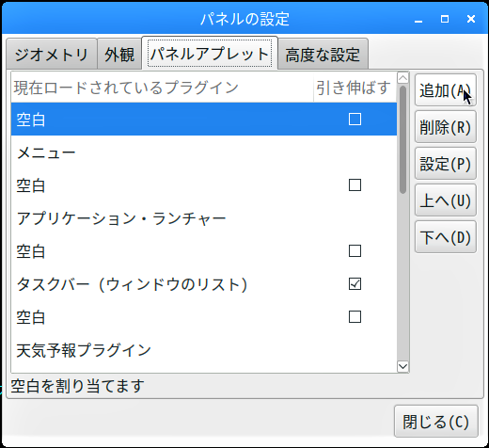Move plugin down with 下へ(D)
489x448 pixels.
[446, 237]
